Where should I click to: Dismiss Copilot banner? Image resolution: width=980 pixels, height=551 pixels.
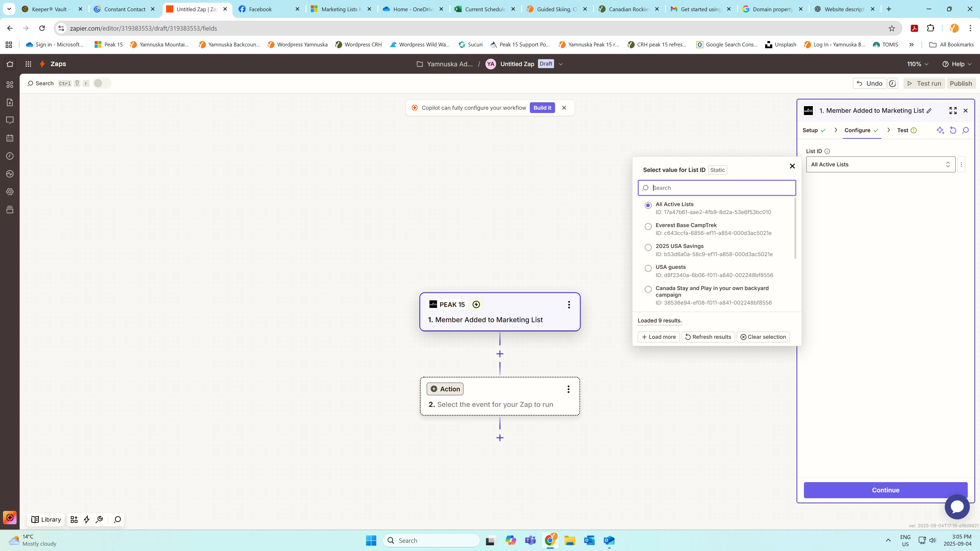564,108
